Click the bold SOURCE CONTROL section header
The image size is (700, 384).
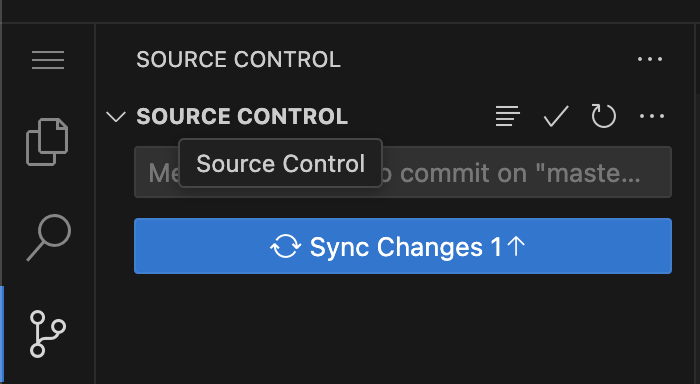(x=242, y=117)
